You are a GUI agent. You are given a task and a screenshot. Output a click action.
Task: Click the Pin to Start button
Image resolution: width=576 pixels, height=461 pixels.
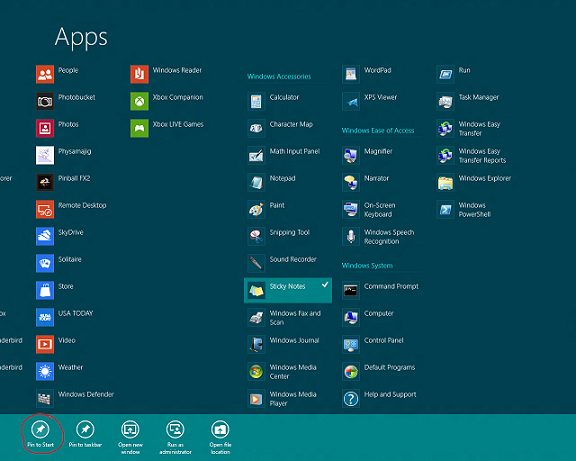coord(40,434)
